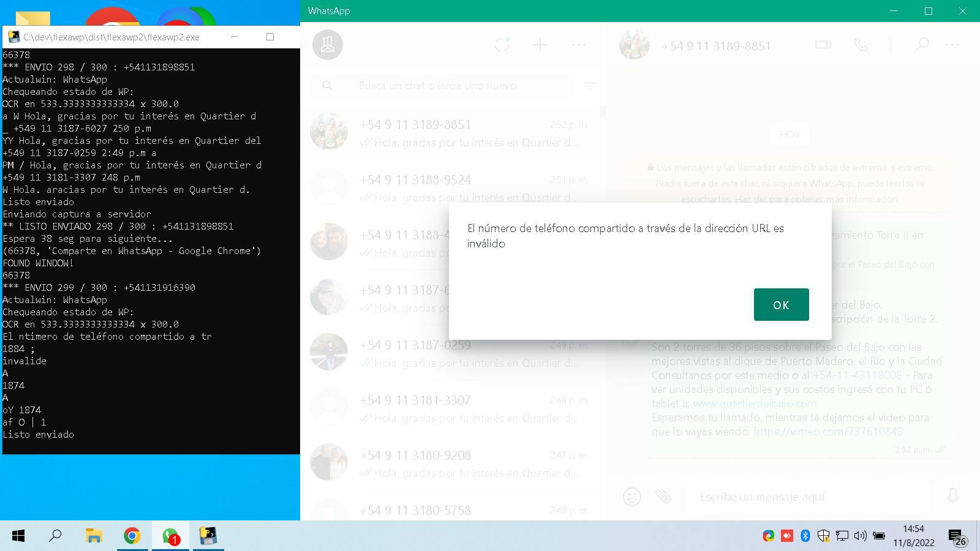Image resolution: width=980 pixels, height=551 pixels.
Task: Click phone link +54-11-43118008 in message
Action: pyautogui.click(x=858, y=375)
